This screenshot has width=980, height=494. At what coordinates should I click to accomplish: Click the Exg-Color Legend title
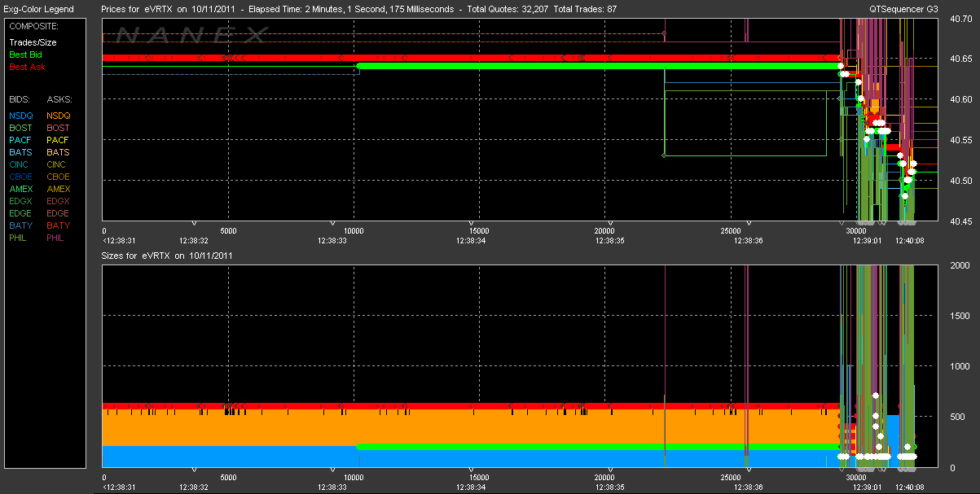[39, 9]
